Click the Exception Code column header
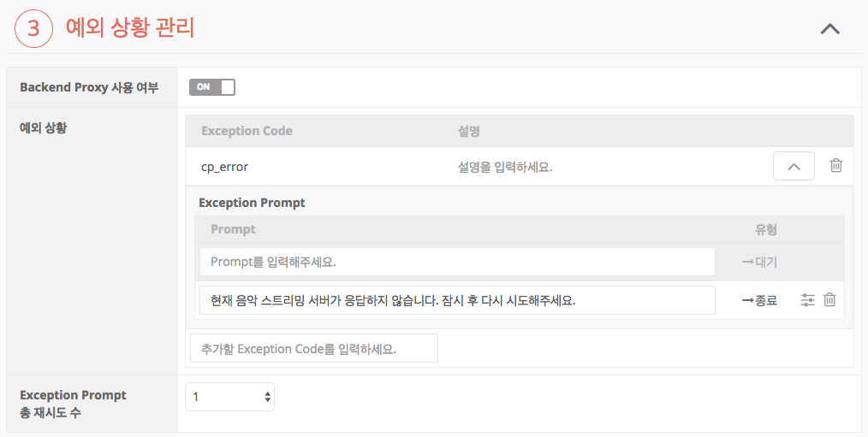 click(x=247, y=131)
